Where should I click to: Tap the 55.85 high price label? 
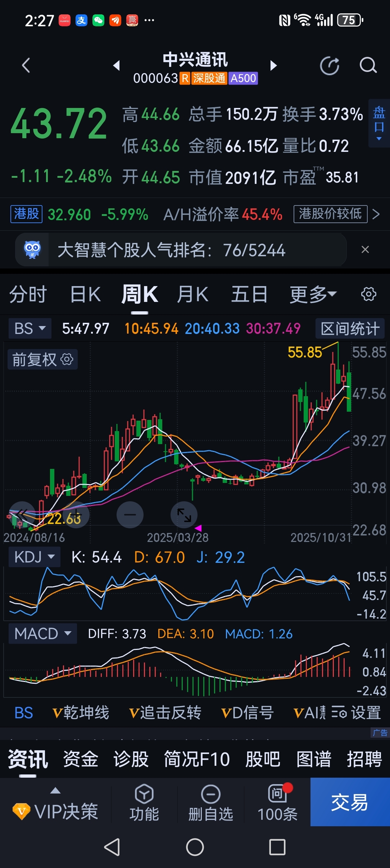pyautogui.click(x=304, y=352)
